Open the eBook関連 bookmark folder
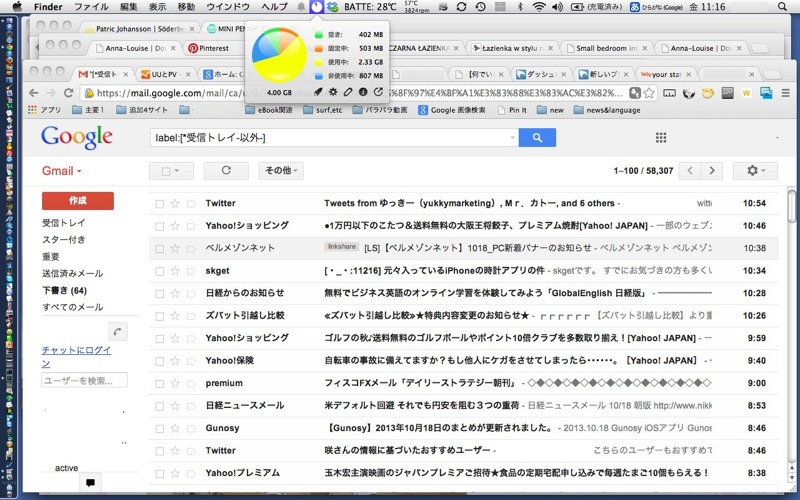The width and height of the screenshot is (800, 500). [269, 110]
